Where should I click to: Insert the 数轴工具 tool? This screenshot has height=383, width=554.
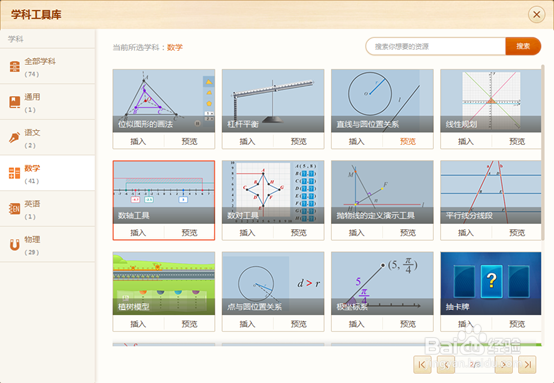(x=138, y=232)
